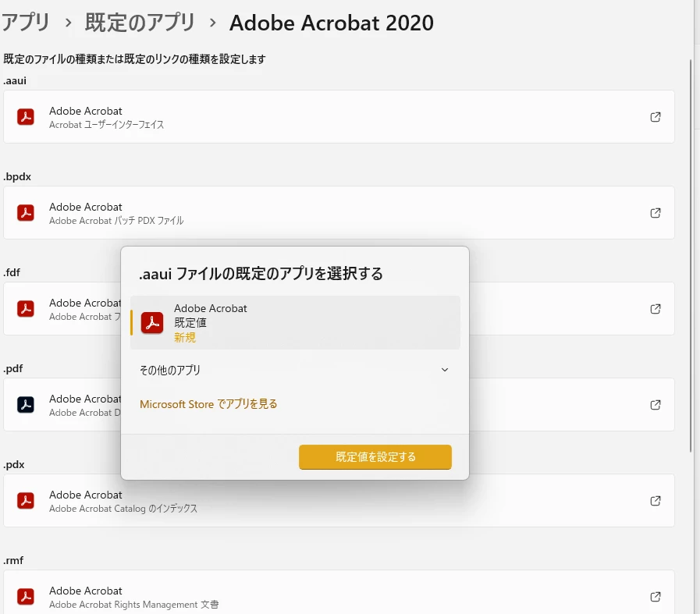
Task: Click the Acrobat icon in the dialog
Action: (152, 323)
